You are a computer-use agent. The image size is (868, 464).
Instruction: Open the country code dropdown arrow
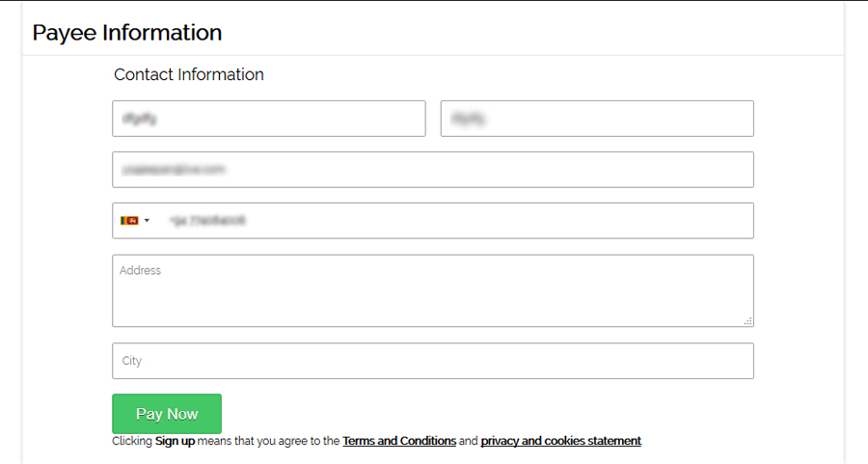[147, 221]
